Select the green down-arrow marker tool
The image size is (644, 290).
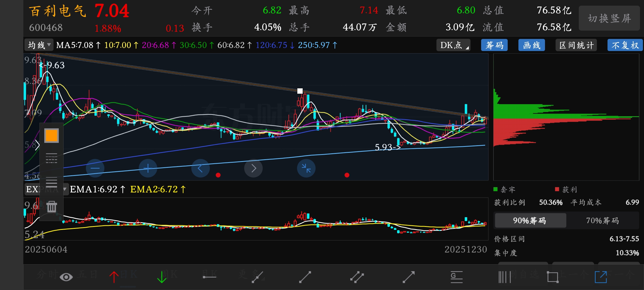[x=162, y=277]
